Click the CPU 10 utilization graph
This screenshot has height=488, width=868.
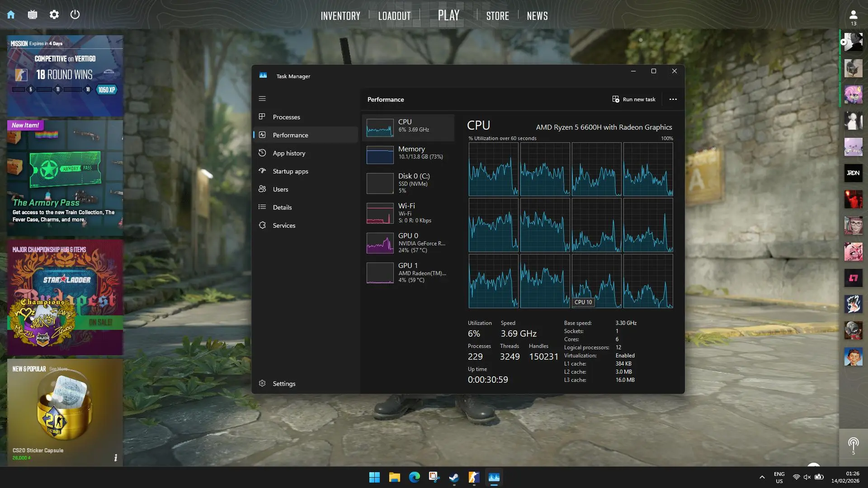coord(597,281)
